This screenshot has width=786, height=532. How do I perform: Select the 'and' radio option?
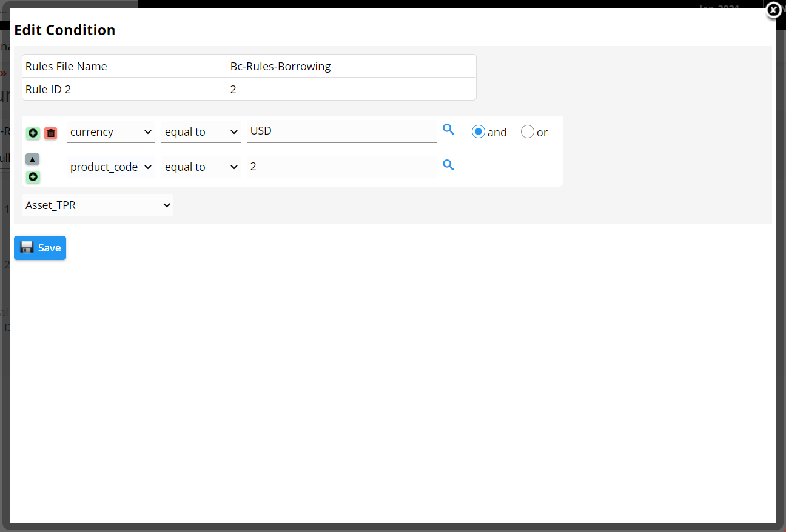[479, 131]
